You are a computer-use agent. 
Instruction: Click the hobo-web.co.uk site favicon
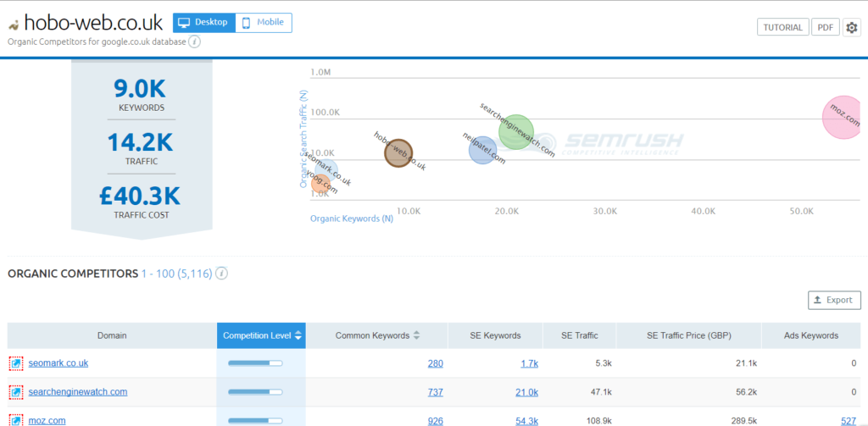pos(14,25)
